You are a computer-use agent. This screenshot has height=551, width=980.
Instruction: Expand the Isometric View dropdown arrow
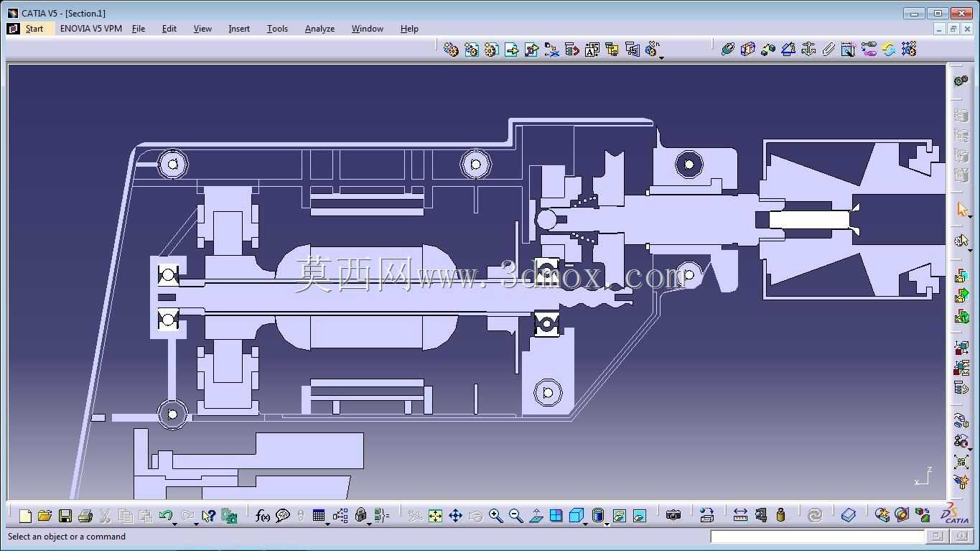pyautogui.click(x=586, y=524)
